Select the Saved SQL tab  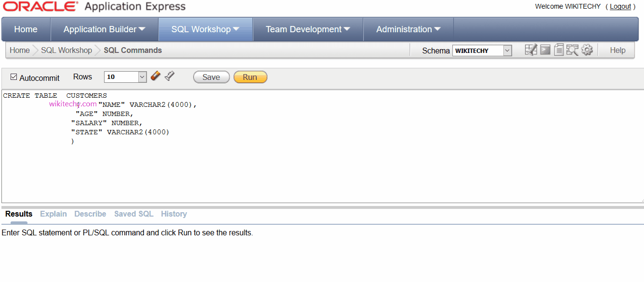pos(133,214)
